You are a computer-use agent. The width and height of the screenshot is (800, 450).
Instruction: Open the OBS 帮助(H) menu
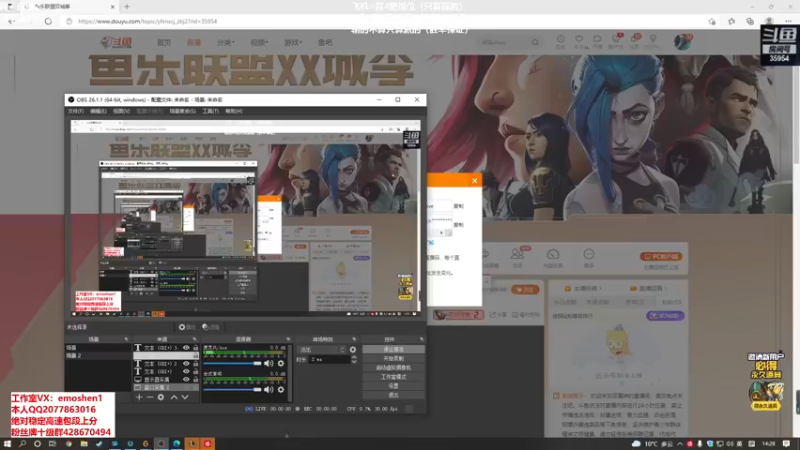(x=234, y=111)
